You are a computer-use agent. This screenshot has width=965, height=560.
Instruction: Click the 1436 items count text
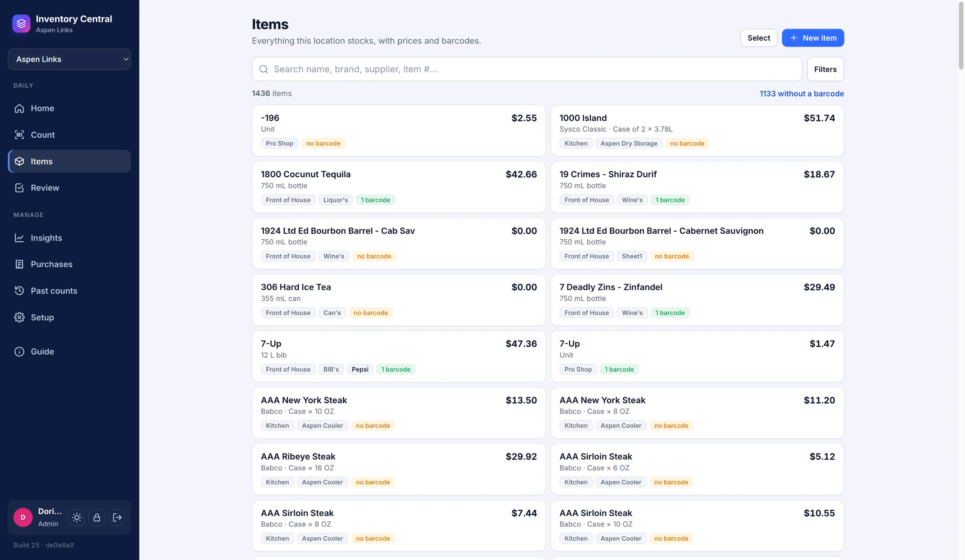pos(271,93)
